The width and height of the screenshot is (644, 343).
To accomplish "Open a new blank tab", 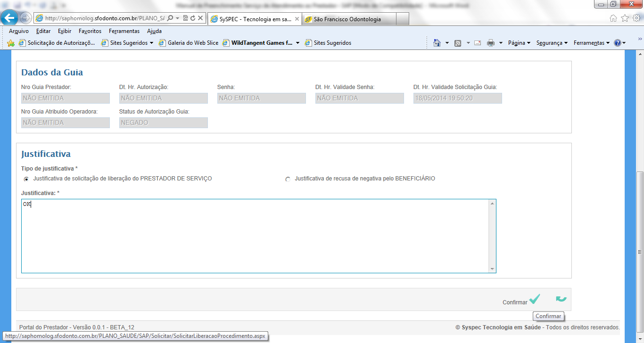I will click(x=403, y=19).
